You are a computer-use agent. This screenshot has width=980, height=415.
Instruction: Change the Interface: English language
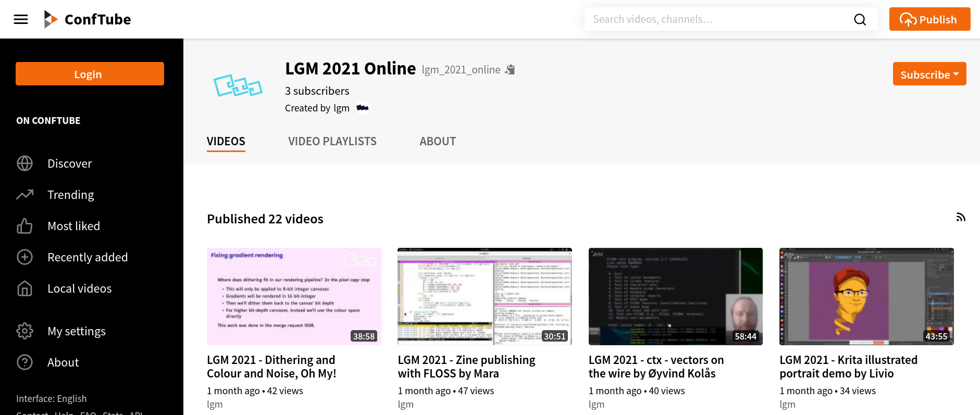point(52,398)
